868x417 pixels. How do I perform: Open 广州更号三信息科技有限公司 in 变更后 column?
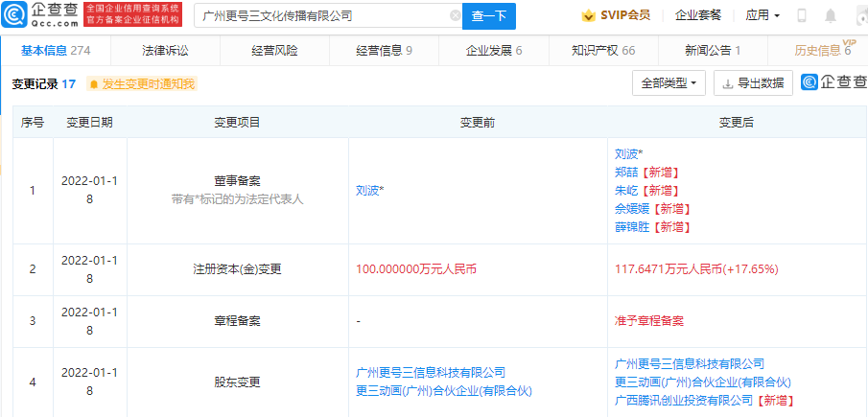click(x=690, y=364)
